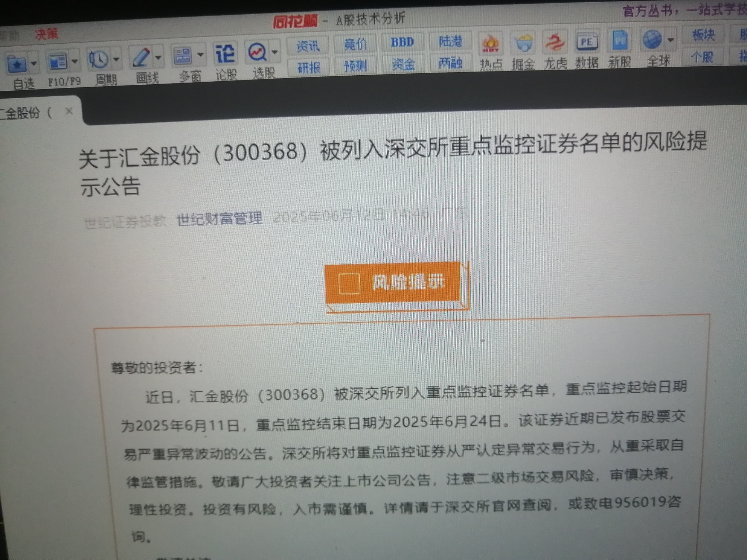Expand the 全球 dropdown arrow
Viewport: 747px width, 560px height.
pos(671,39)
